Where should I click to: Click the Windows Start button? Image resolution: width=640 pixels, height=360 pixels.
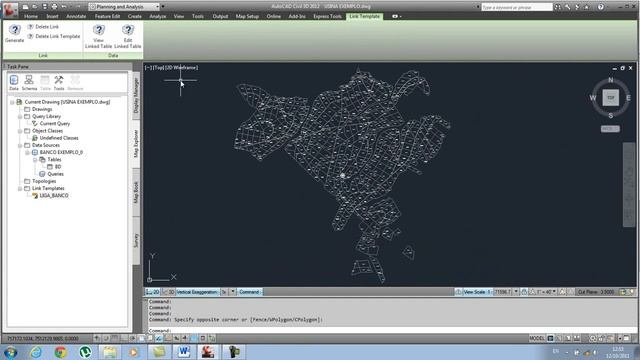click(x=10, y=352)
